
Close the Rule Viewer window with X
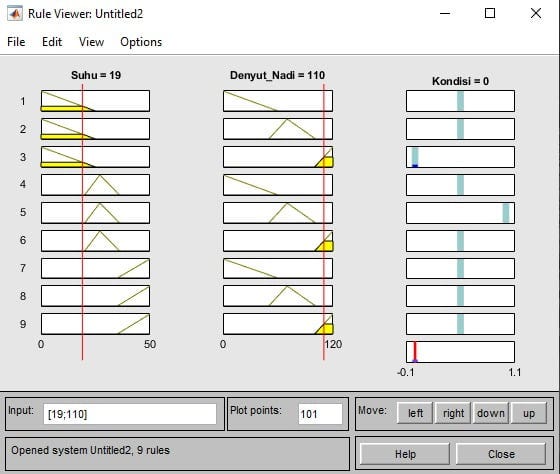pyautogui.click(x=536, y=14)
